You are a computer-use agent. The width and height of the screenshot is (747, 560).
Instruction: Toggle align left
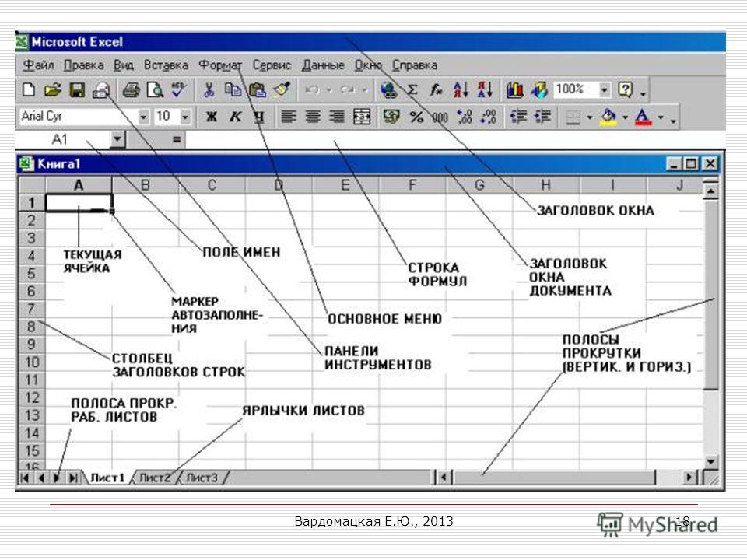point(288,117)
